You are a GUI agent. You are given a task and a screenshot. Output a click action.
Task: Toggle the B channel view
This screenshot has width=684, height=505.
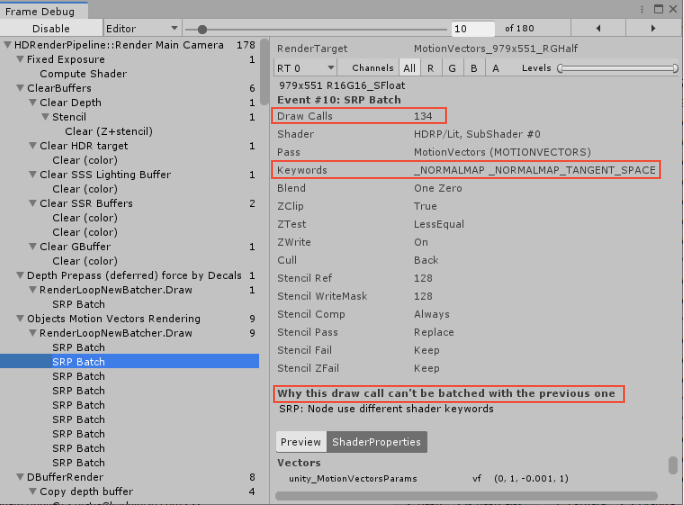coord(474,68)
